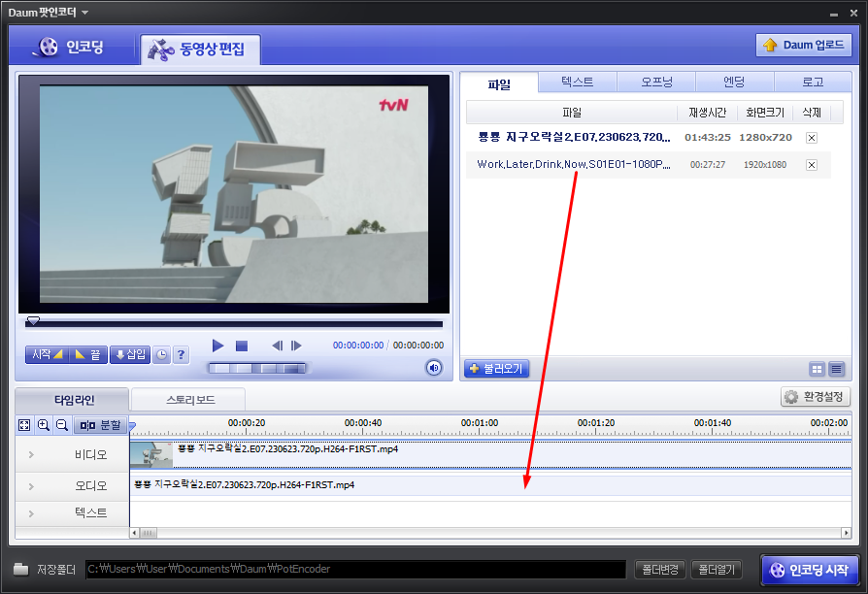Screen dimensions: 868x594
Task: Click the video preview image
Action: coord(234,194)
